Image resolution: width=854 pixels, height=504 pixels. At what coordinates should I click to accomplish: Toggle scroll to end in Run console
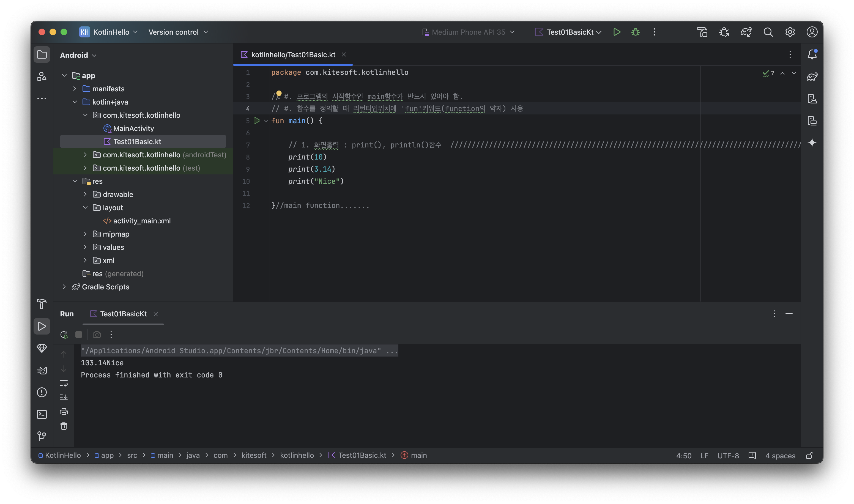tap(64, 397)
